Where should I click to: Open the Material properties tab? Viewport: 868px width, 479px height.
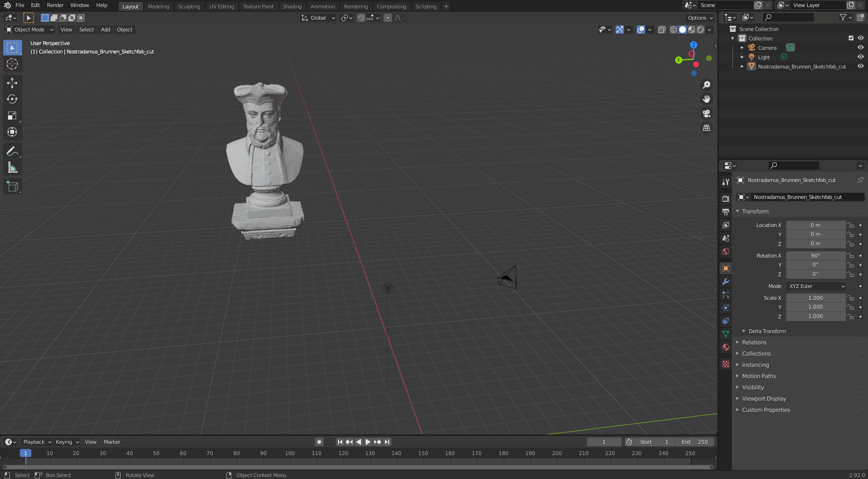click(x=726, y=347)
